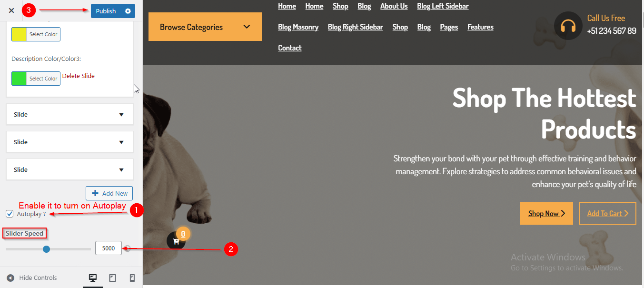Image resolution: width=644 pixels, height=288 pixels.
Task: Click the Add New slide button
Action: coord(109,193)
